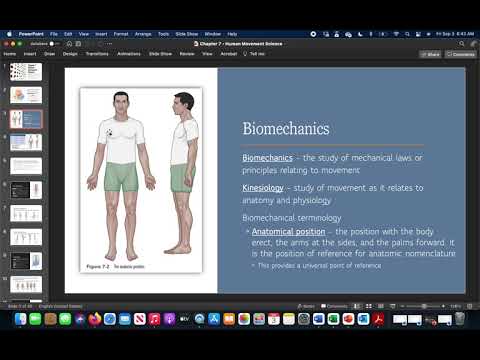Click zoom in plus in status bar
Viewport: 480px width, 360px height.
pos(443,306)
